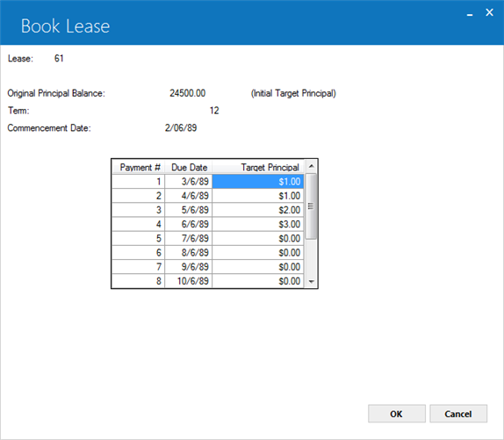The image size is (504, 440).
Task: Click the scroll down arrow in the payment table
Action: [311, 282]
